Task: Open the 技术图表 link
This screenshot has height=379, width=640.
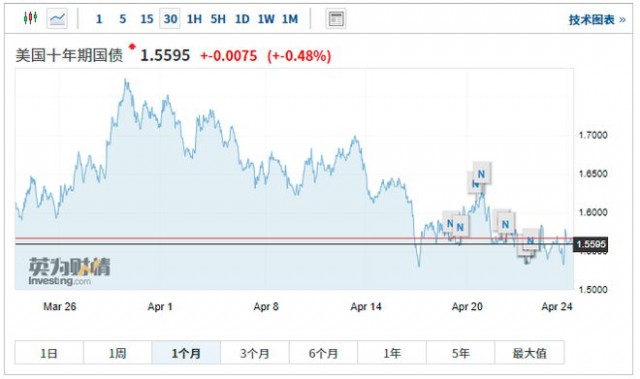Action: [597, 19]
